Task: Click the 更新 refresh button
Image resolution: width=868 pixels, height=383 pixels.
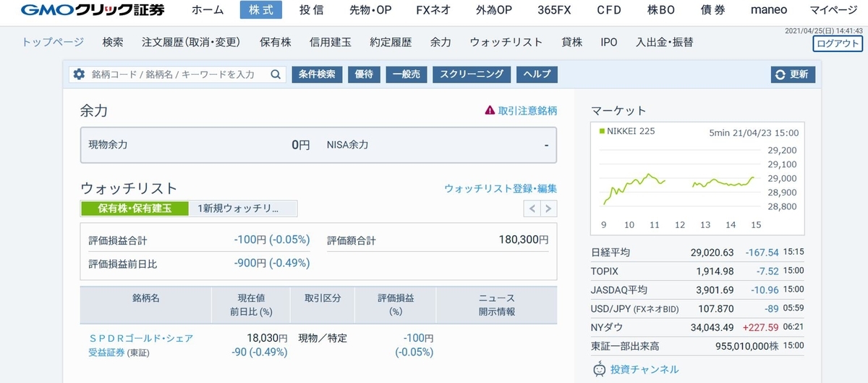Action: [x=793, y=75]
